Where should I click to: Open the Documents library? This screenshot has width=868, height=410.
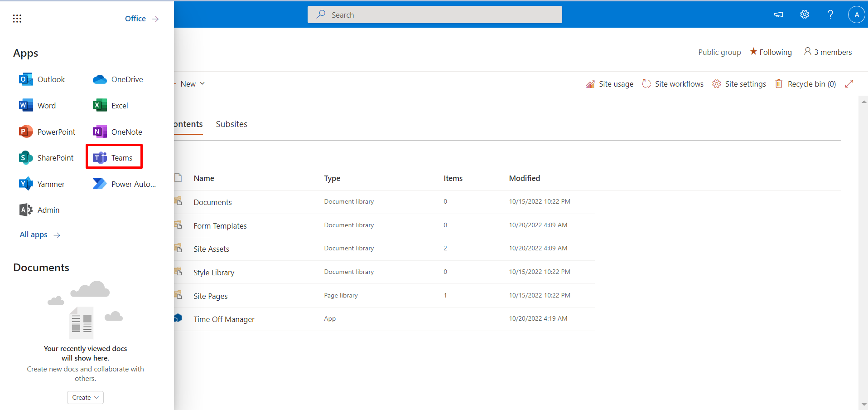[212, 202]
